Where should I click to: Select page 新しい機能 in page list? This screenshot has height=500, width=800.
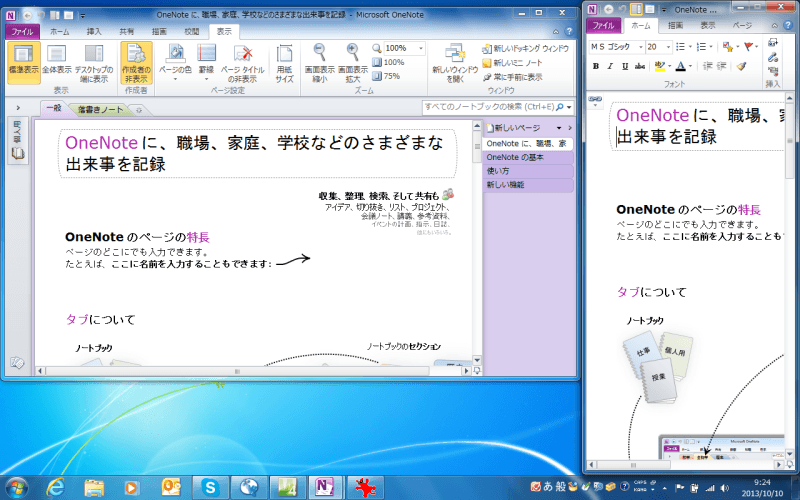click(528, 185)
